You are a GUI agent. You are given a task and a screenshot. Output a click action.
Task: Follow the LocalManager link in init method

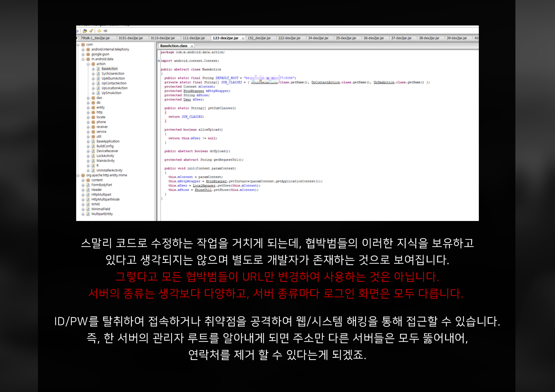tap(204, 186)
